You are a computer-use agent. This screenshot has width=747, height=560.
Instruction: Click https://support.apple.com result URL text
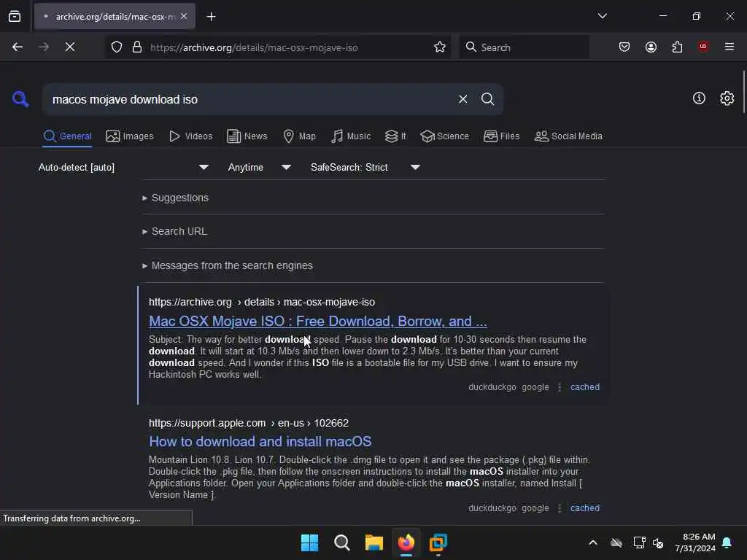[249, 423]
